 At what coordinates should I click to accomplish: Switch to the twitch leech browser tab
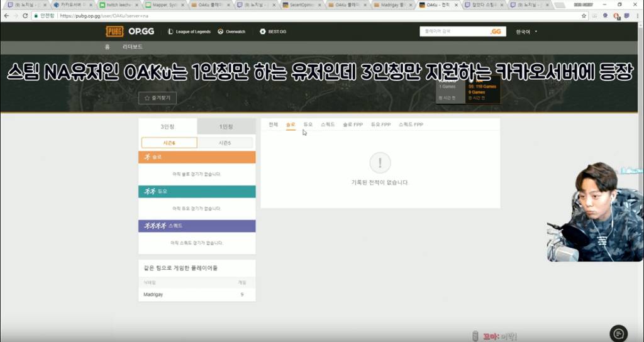[119, 5]
